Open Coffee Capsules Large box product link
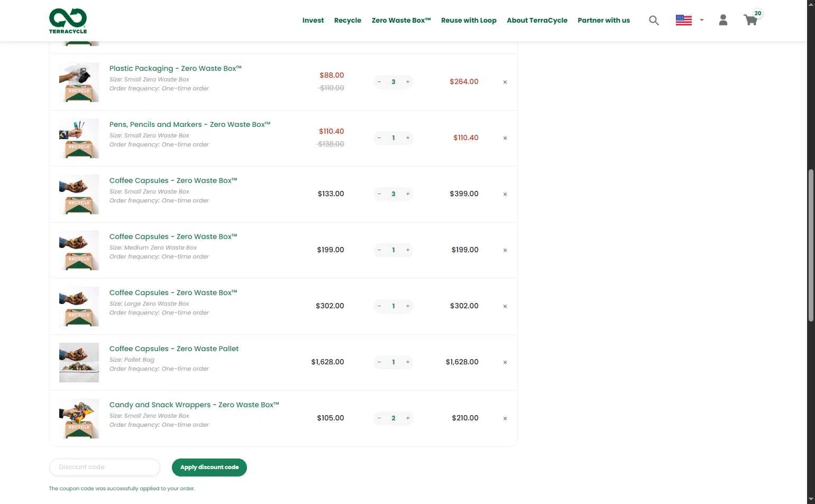 [173, 292]
